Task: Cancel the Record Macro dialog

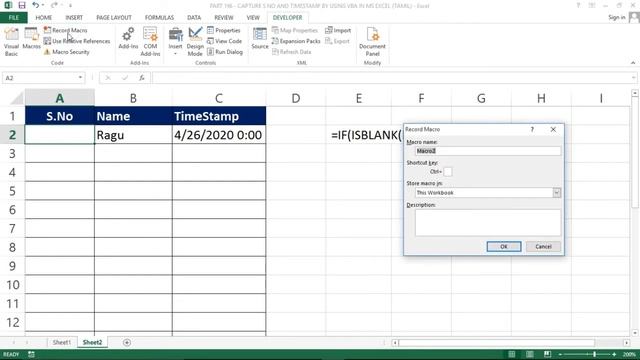Action: click(x=543, y=247)
